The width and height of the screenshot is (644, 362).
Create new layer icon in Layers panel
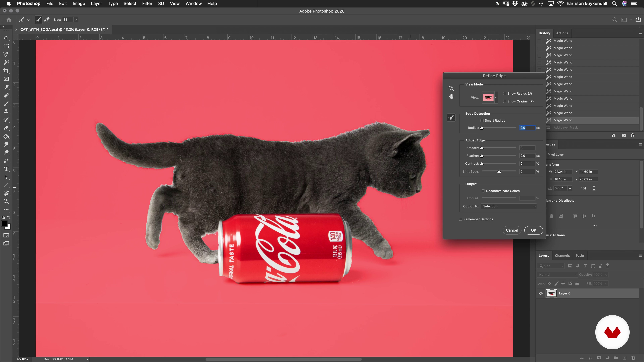point(625,358)
